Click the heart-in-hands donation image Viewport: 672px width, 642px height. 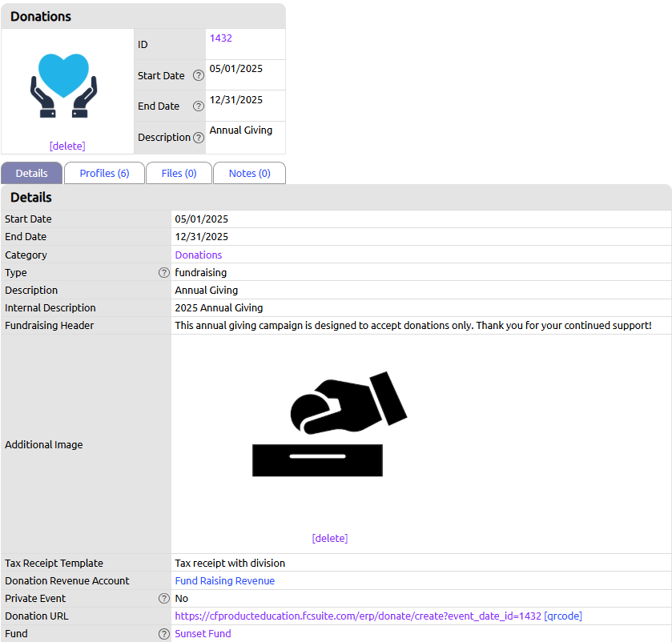64,85
